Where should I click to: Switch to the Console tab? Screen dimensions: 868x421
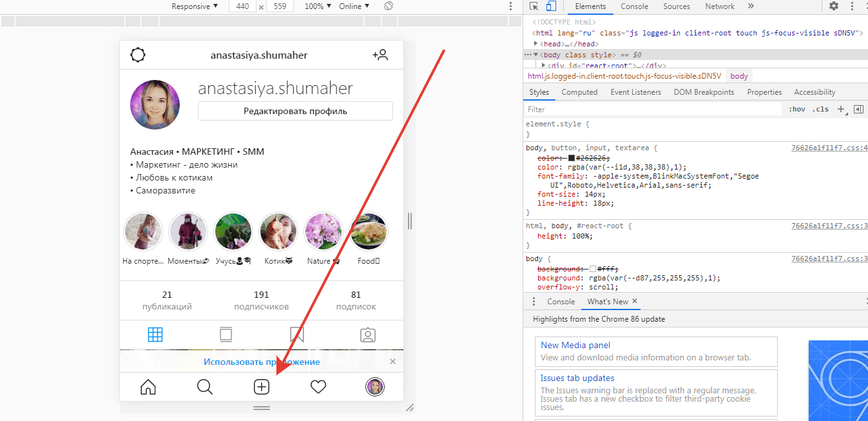coord(635,6)
